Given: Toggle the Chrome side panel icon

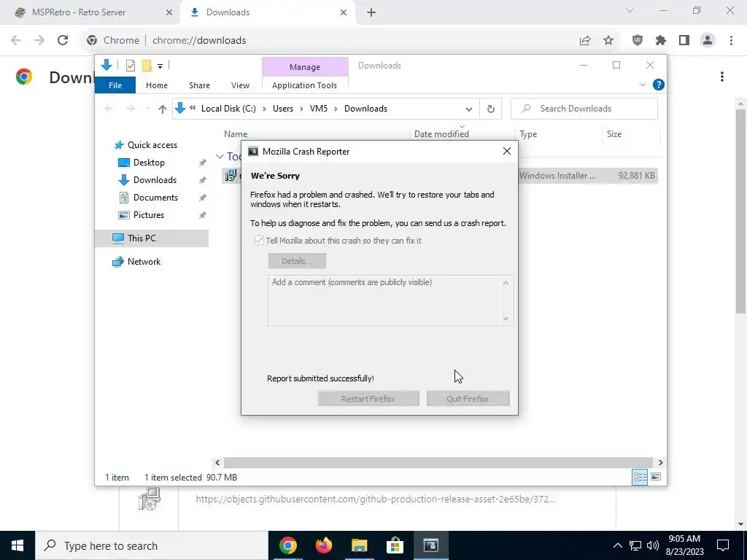Looking at the screenshot, I should (684, 41).
